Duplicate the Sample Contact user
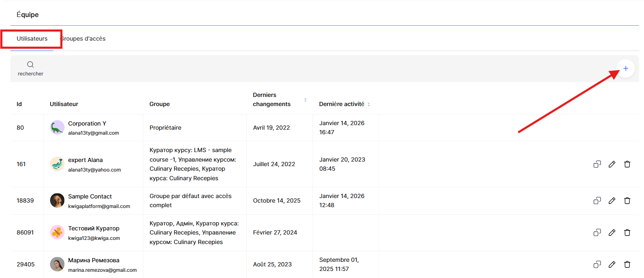 pos(597,201)
